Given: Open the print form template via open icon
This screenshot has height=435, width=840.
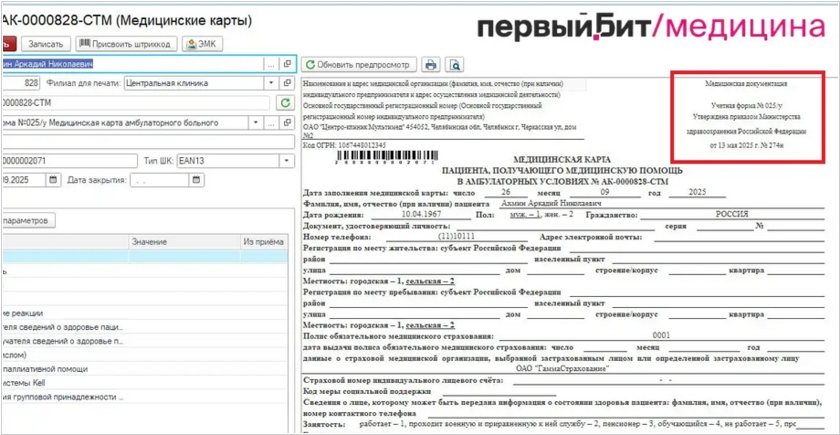Looking at the screenshot, I should pos(287,123).
